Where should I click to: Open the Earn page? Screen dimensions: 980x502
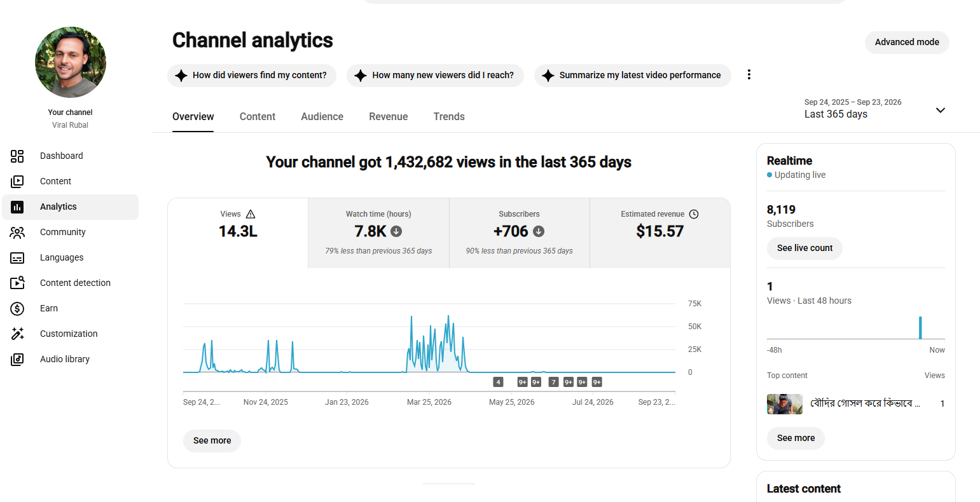[70, 308]
